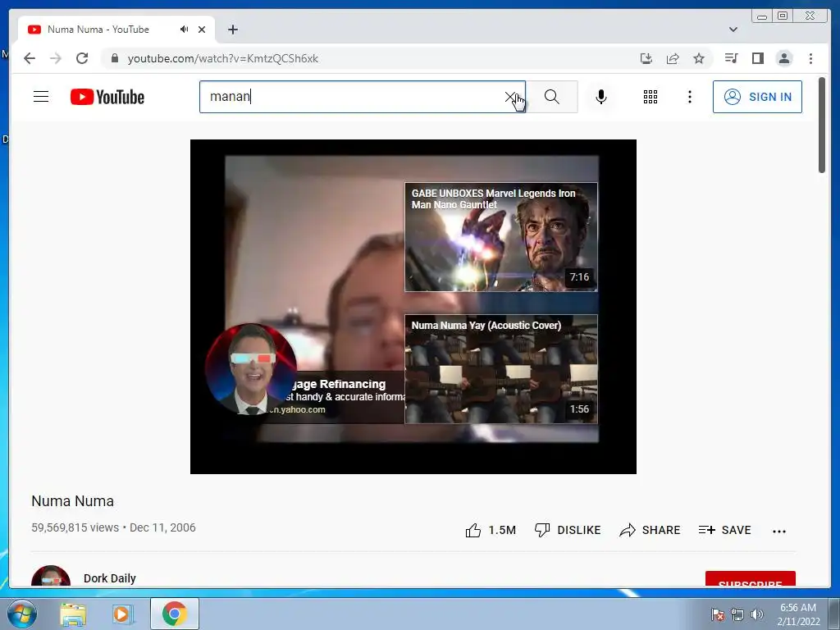The height and width of the screenshot is (630, 840).
Task: Open more actions ellipsis under the video
Action: click(779, 532)
